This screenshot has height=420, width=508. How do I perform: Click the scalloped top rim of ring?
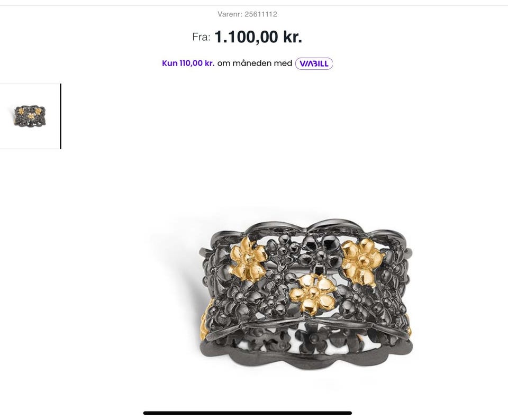pyautogui.click(x=306, y=227)
